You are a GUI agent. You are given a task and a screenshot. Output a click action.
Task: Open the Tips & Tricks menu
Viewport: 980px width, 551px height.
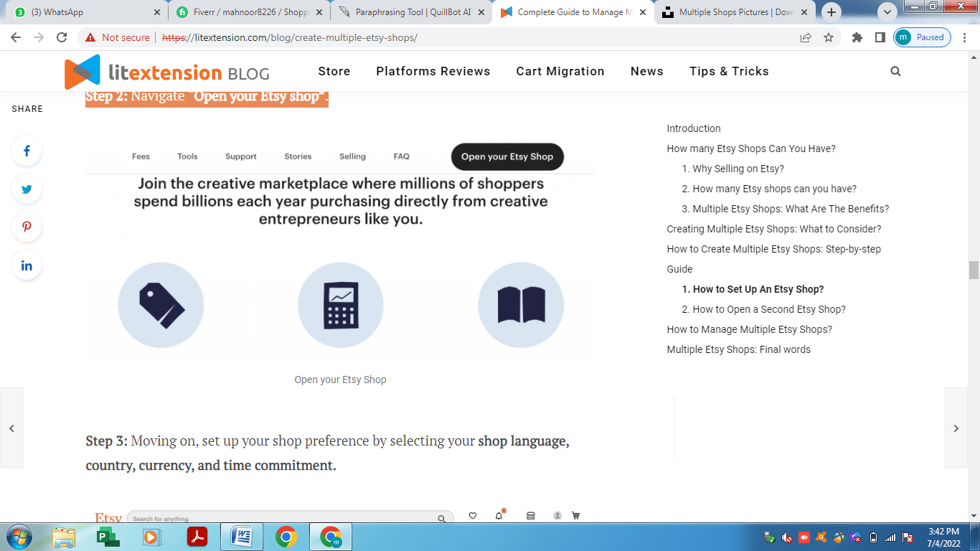[729, 71]
